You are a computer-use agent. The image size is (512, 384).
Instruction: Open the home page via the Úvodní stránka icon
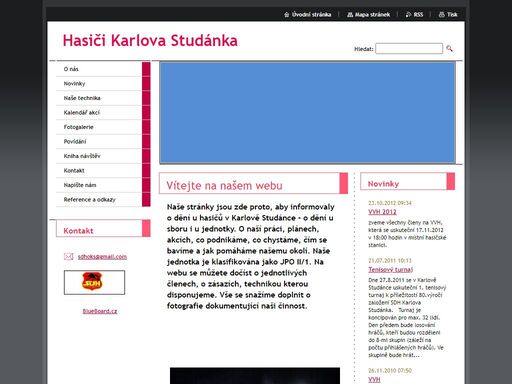point(286,15)
